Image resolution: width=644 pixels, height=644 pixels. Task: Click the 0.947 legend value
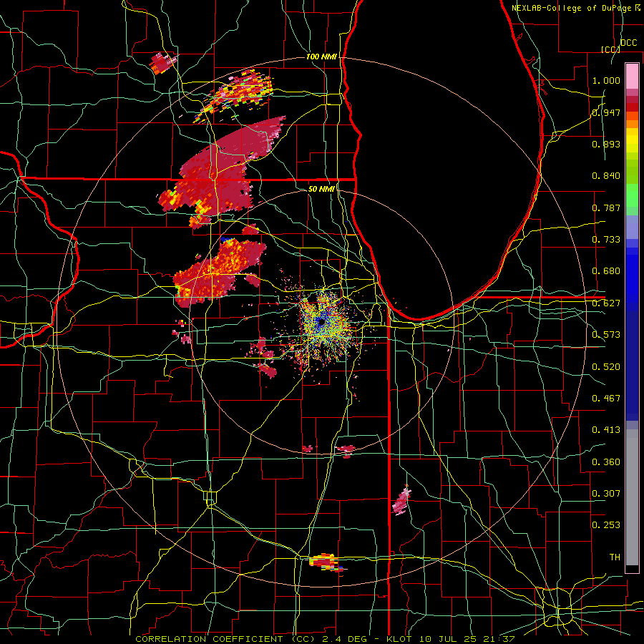(606, 112)
